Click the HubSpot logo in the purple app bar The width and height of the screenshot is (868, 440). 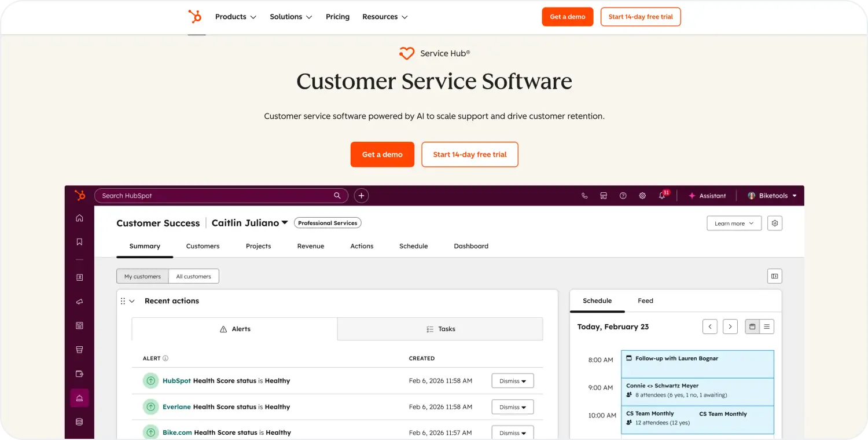80,196
